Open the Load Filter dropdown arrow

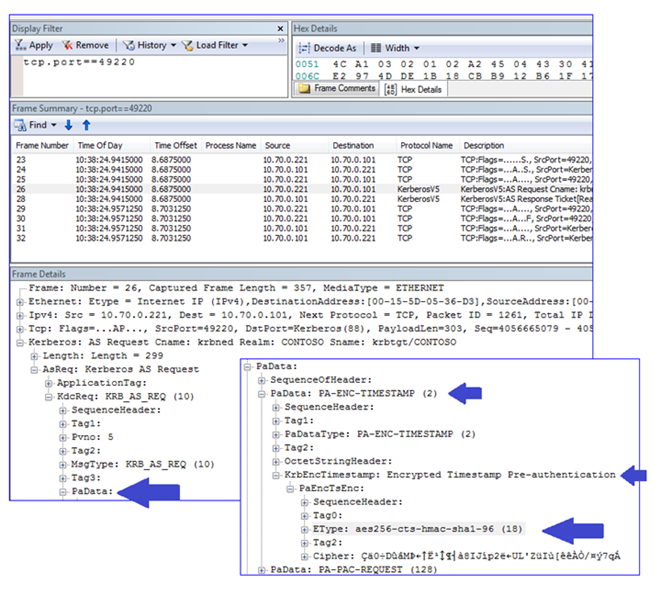pos(245,45)
